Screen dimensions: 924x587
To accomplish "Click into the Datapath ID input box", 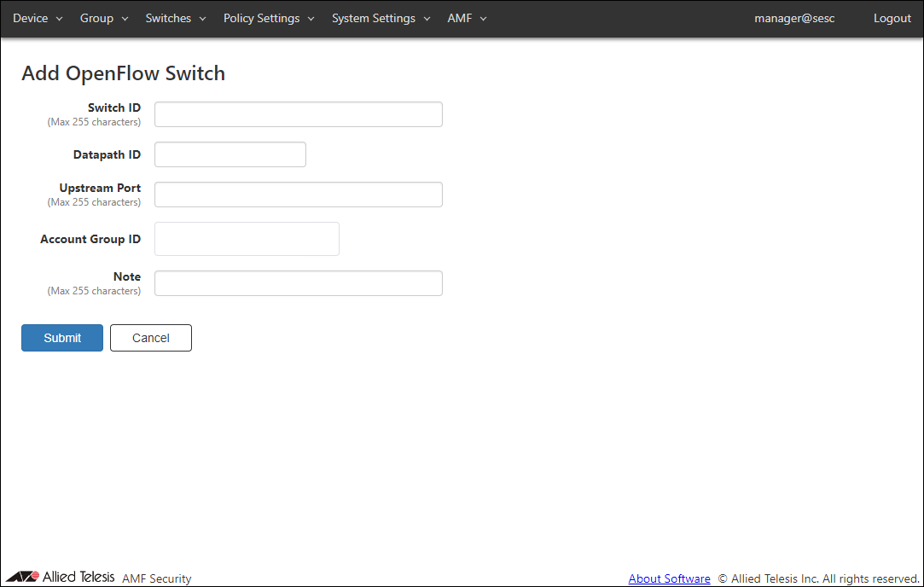I will [230, 154].
